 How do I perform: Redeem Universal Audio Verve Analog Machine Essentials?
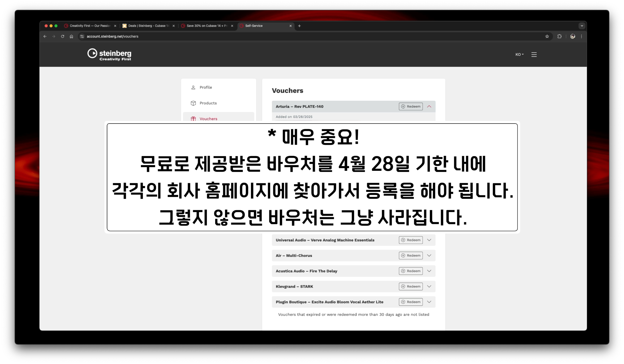click(x=411, y=240)
